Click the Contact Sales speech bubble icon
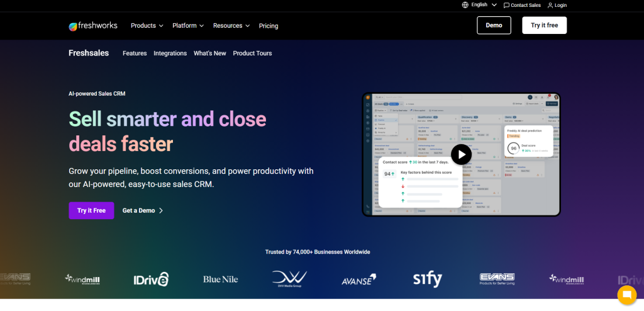 [506, 5]
